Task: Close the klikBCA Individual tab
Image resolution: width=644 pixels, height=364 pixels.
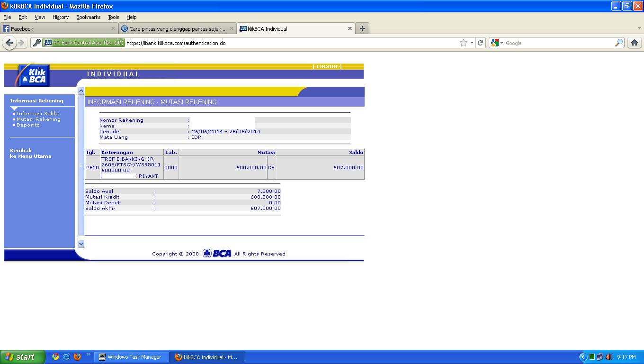Action: [x=350, y=28]
